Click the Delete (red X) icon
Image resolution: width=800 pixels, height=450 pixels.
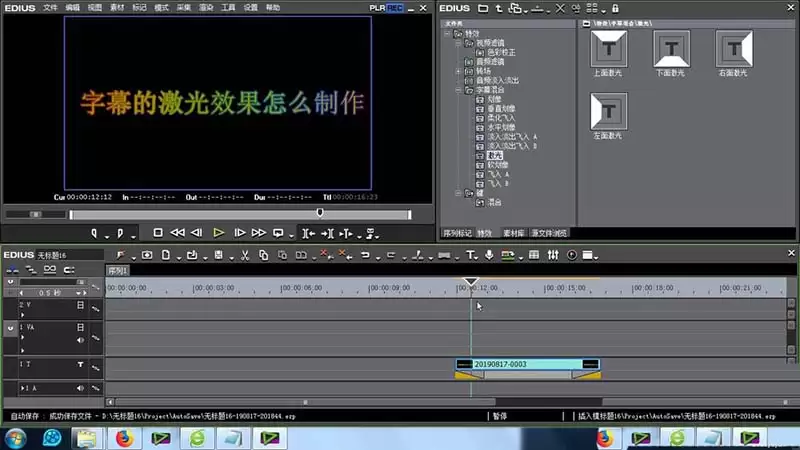pyautogui.click(x=325, y=255)
